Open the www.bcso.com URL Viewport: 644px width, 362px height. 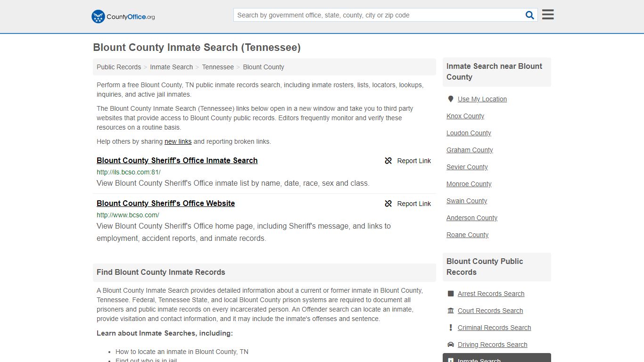128,215
